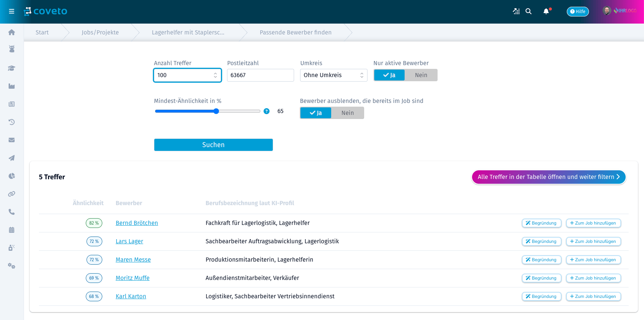This screenshot has width=644, height=320.
Task: Open the pie chart sidebar icon
Action: pos(12,176)
